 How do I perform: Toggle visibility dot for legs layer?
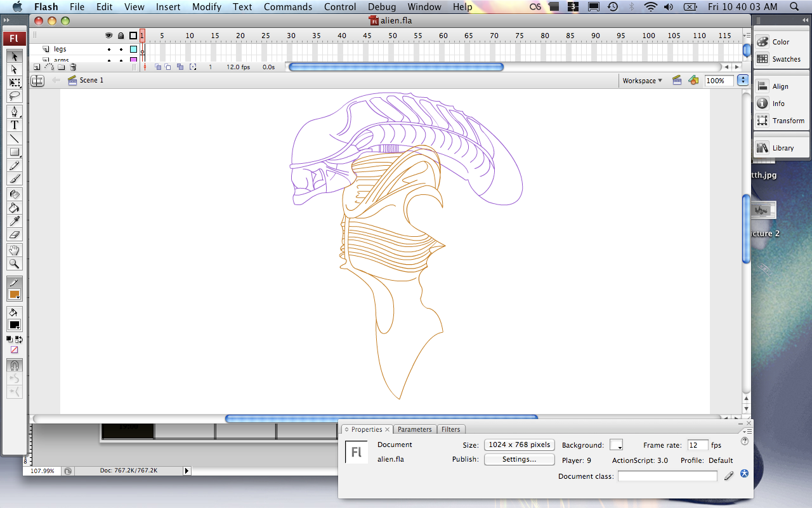(108, 49)
